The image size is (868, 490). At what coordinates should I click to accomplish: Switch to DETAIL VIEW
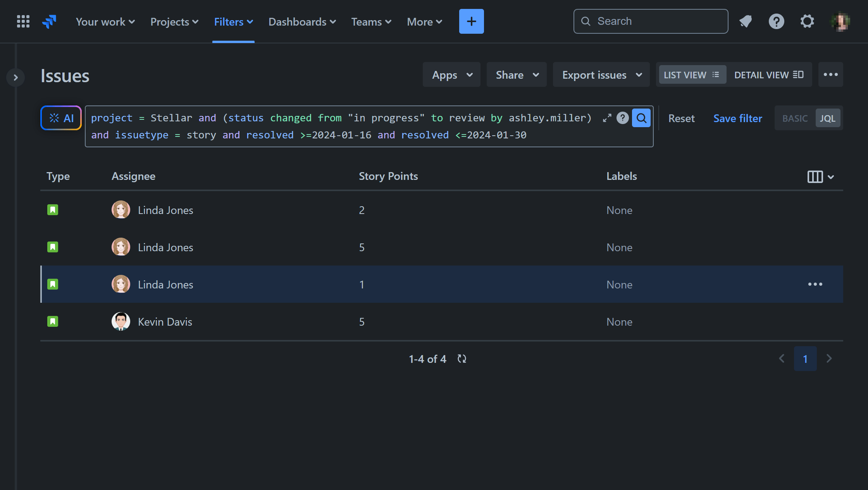coord(769,74)
